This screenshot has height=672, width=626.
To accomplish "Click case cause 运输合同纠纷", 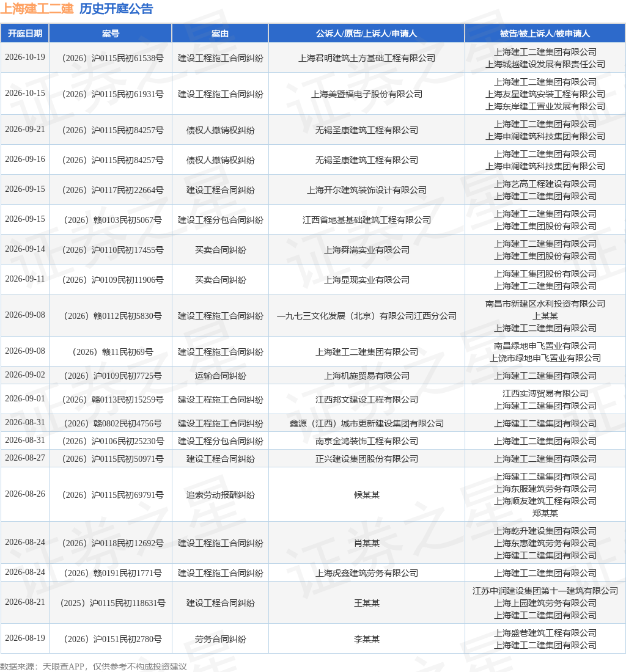I will click(x=220, y=376).
